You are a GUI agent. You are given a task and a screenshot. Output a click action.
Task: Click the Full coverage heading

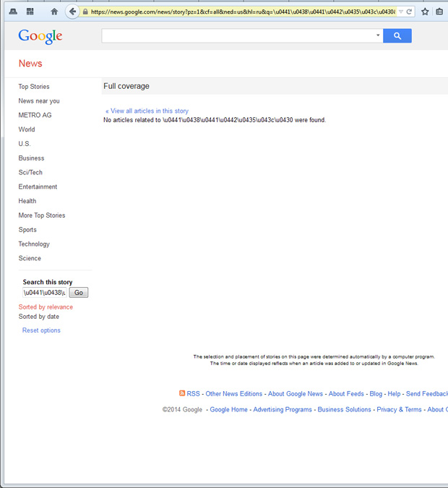(126, 86)
